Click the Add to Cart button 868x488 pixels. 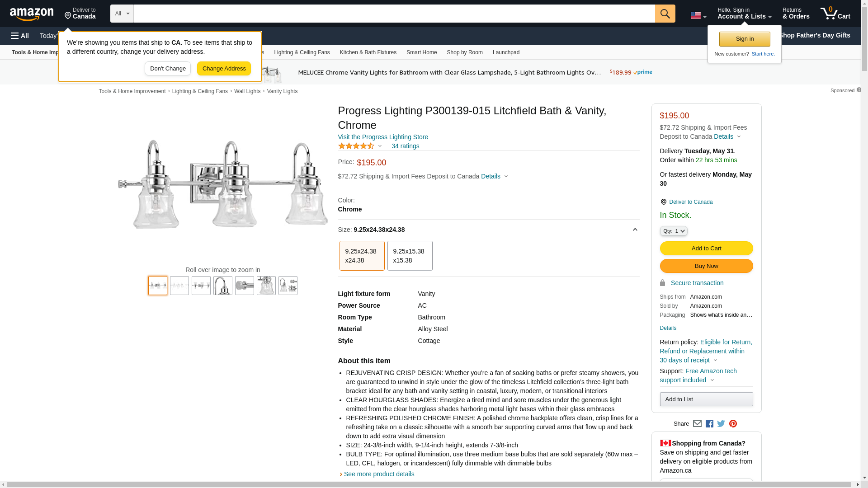(706, 248)
